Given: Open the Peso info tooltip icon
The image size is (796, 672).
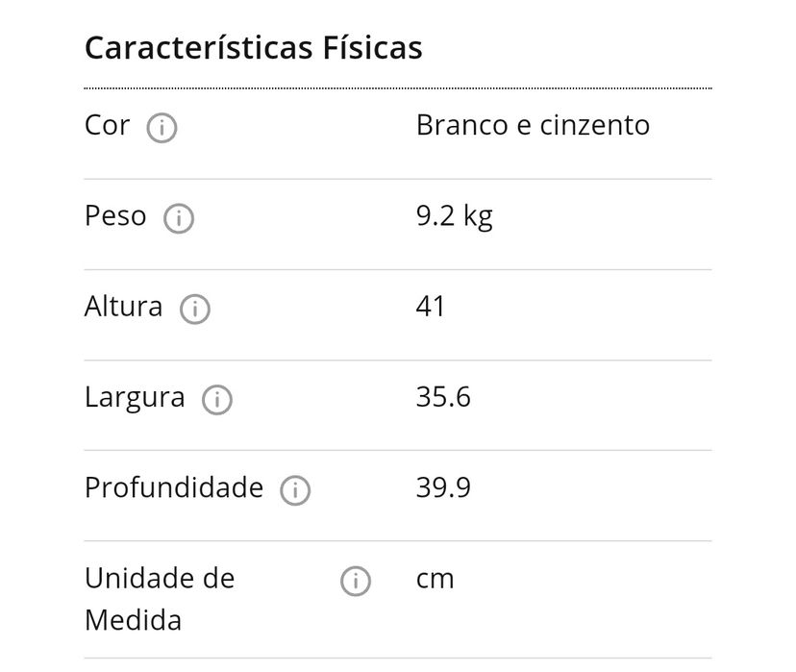Looking at the screenshot, I should point(179,219).
